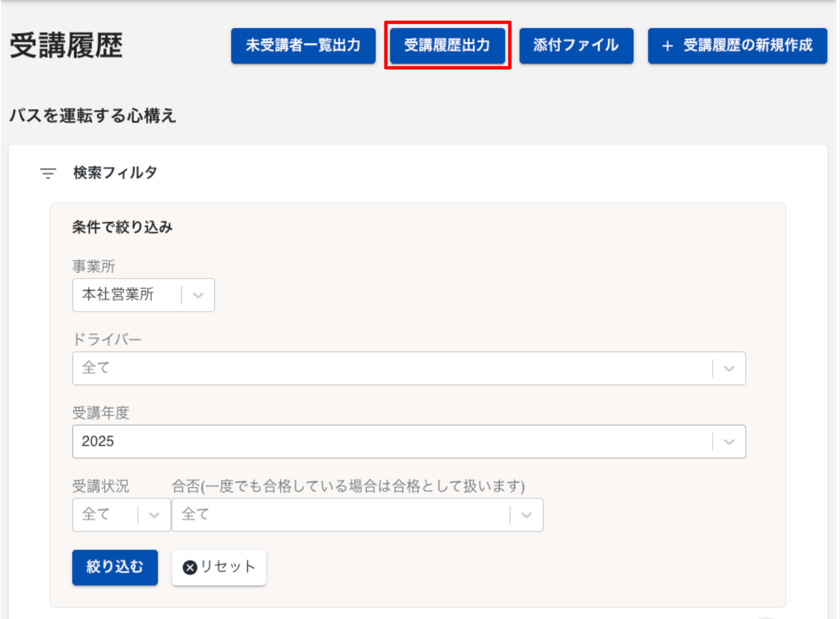Click the chevron arrow of 受講年度 dropdown
Image resolution: width=840 pixels, height=619 pixels.
729,442
